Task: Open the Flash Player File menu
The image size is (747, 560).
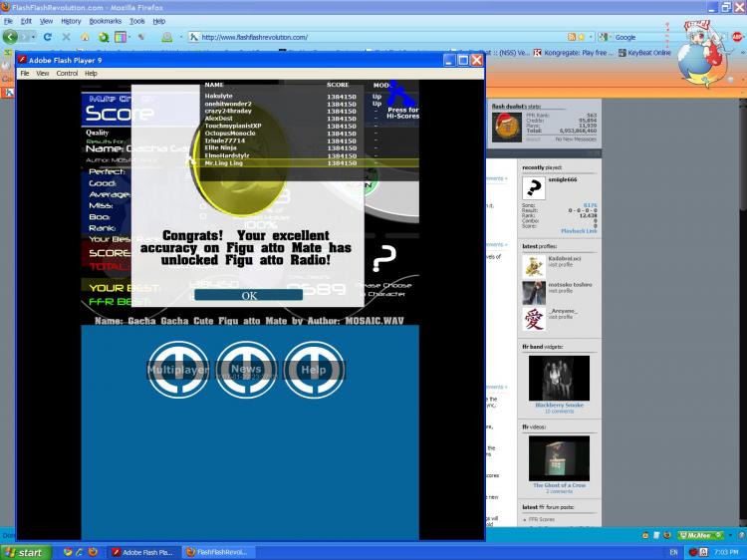Action: tap(25, 74)
